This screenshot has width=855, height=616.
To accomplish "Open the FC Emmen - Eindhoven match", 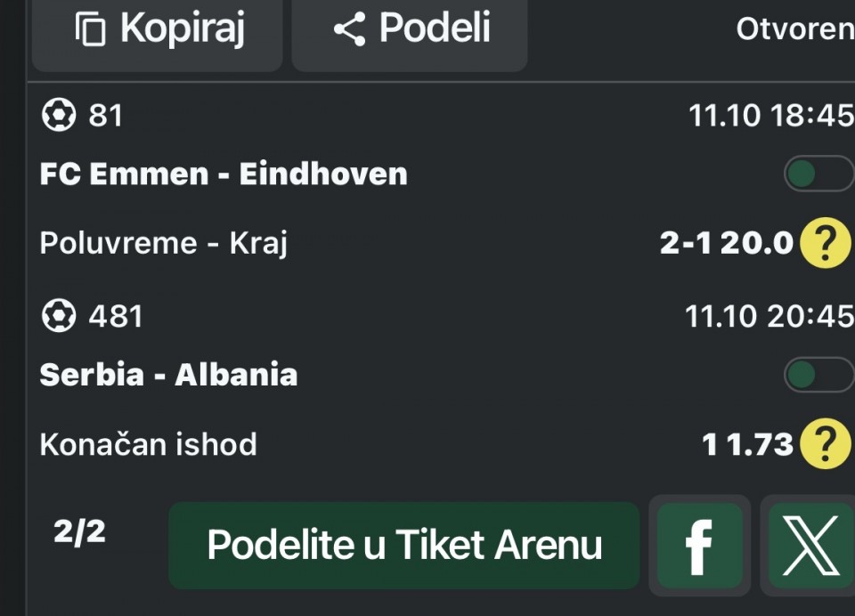I will pos(224,174).
